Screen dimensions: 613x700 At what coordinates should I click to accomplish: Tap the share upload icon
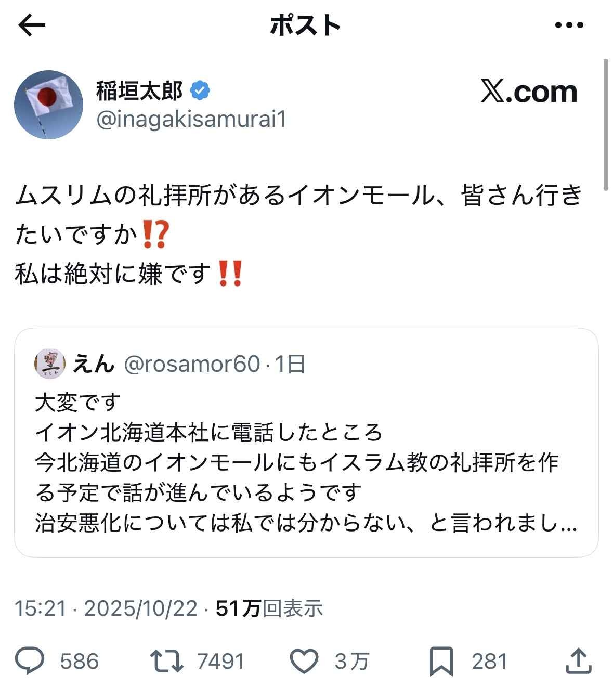(578, 661)
